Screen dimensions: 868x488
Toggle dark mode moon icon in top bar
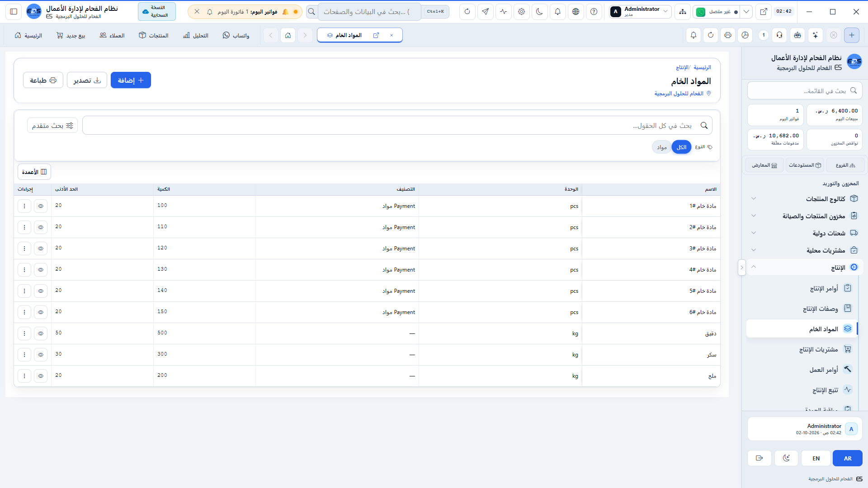539,12
